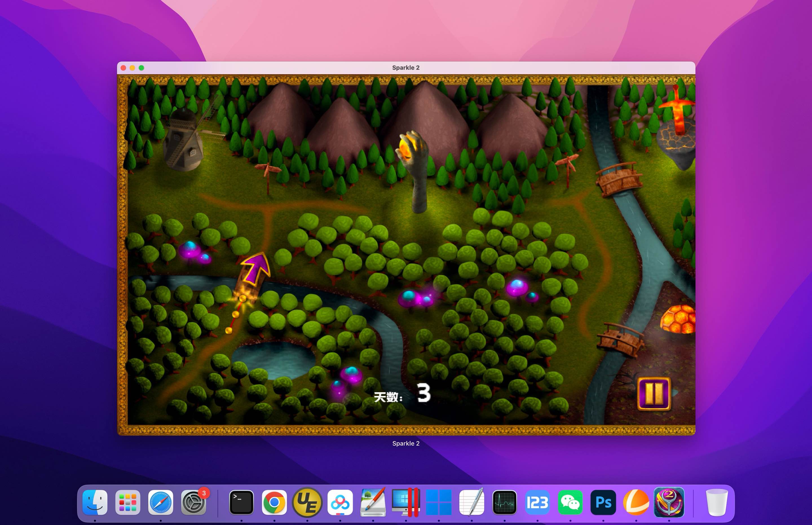The height and width of the screenshot is (525, 812).
Task: Select the lowest gold dot on path
Action: tap(229, 330)
